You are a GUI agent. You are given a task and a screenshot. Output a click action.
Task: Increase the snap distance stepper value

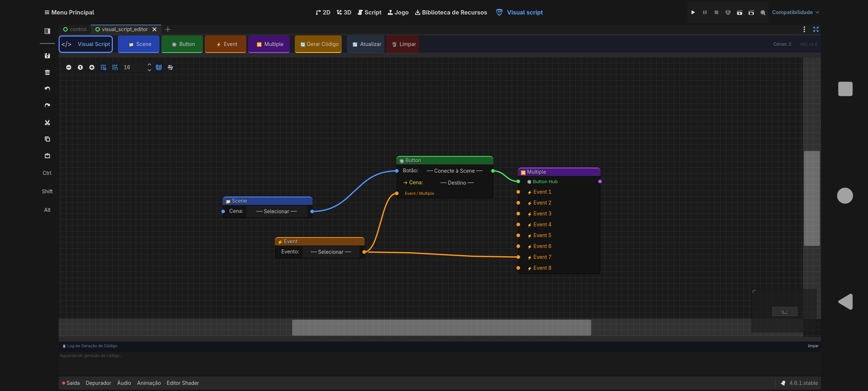[x=149, y=65]
